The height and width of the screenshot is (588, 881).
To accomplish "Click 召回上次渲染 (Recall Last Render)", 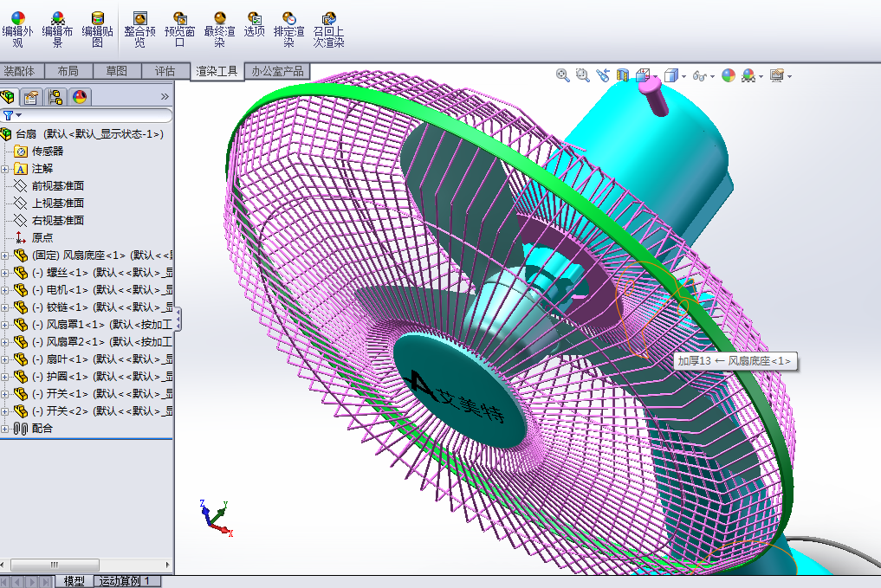I will click(328, 29).
